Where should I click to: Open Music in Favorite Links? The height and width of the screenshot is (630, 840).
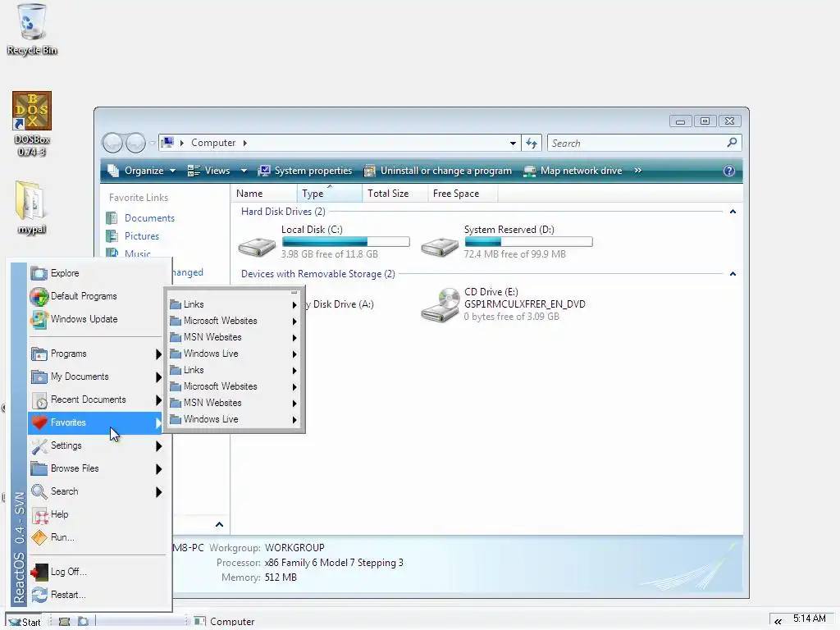pos(138,253)
